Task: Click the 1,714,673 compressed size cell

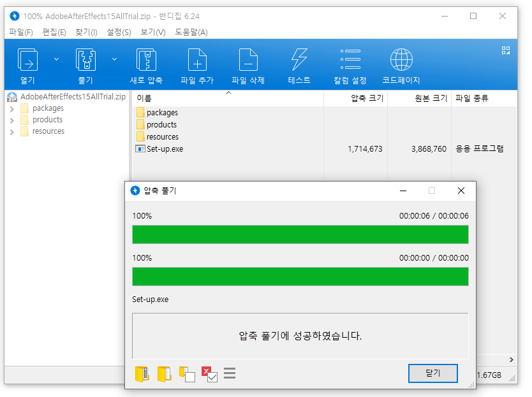Action: click(x=365, y=149)
